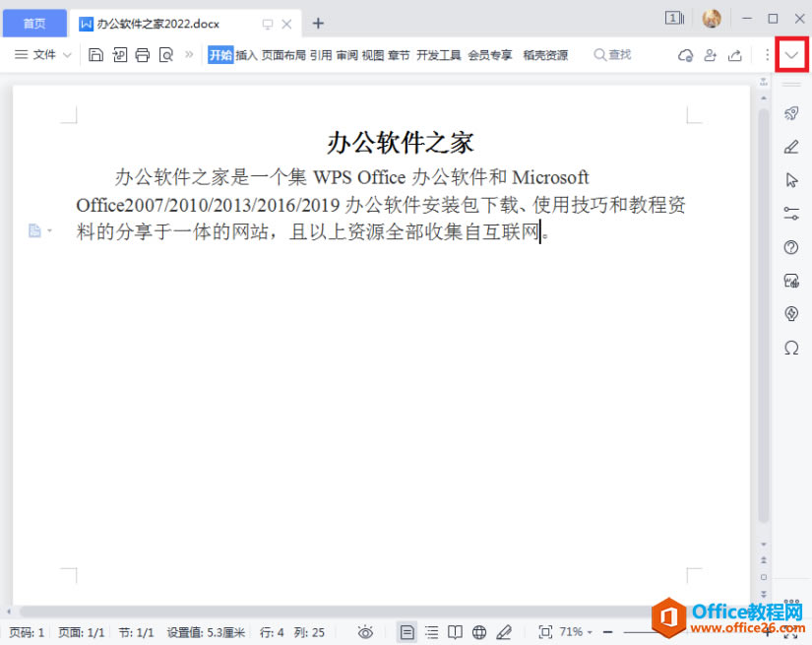
Task: Click the 查找 search box
Action: point(612,54)
